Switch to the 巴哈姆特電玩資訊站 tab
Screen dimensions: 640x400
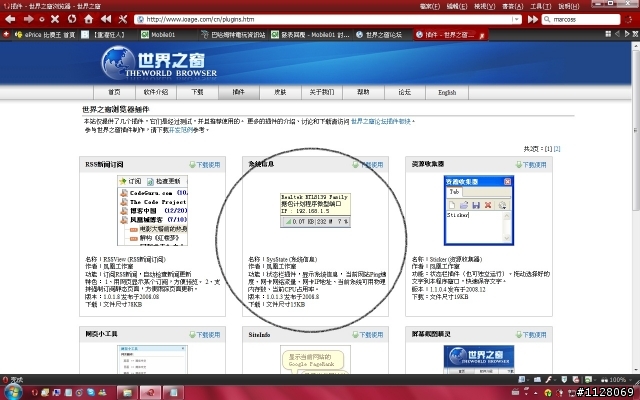tap(233, 35)
